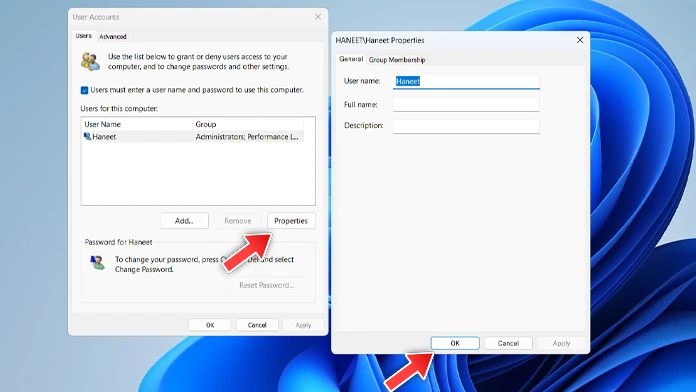Open the Group Membership tab
The width and height of the screenshot is (696, 392).
coord(397,59)
